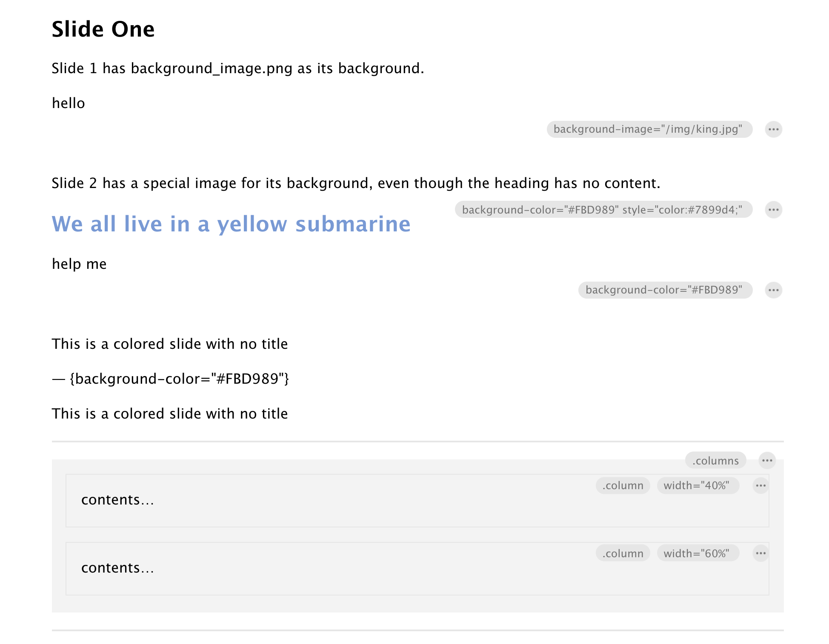Click the '...' icon next to background-color #FBD989 paragraph

(772, 289)
